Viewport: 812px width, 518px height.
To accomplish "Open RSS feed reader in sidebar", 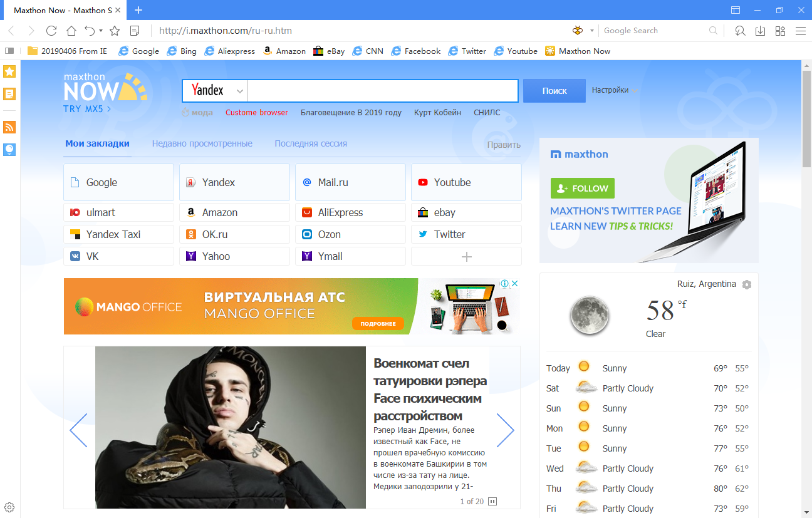I will pyautogui.click(x=9, y=127).
